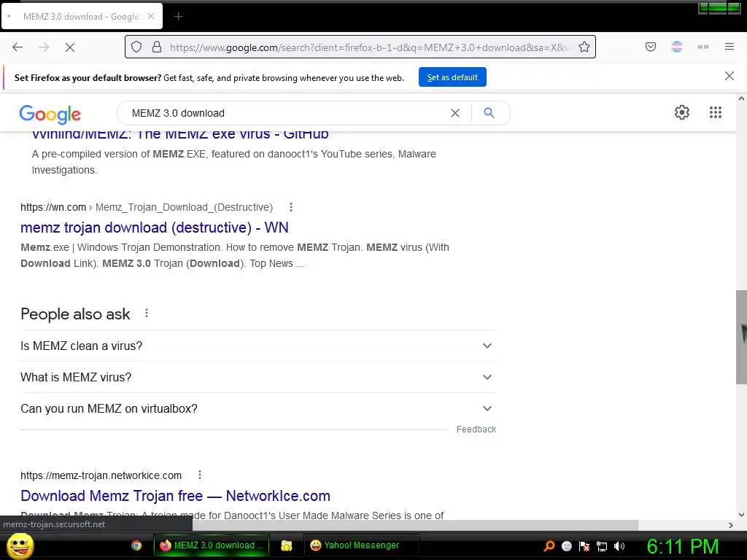Image resolution: width=747 pixels, height=560 pixels.
Task: Select the MEMZ 3.0 download tab
Action: coord(82,16)
